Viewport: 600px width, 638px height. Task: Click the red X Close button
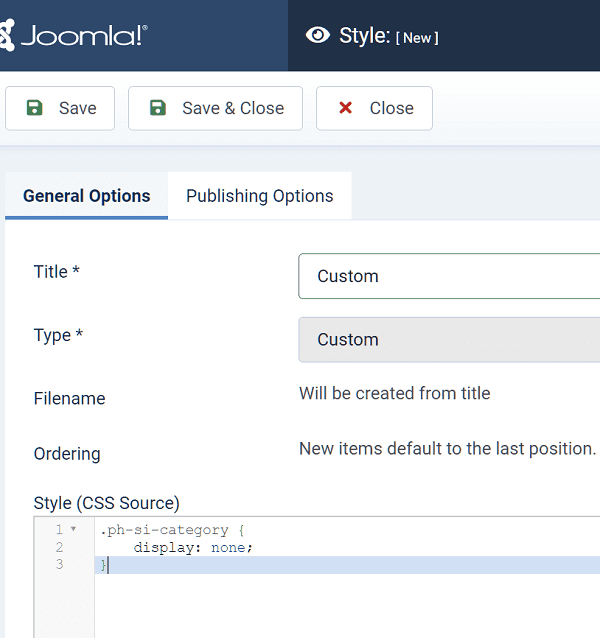point(374,108)
